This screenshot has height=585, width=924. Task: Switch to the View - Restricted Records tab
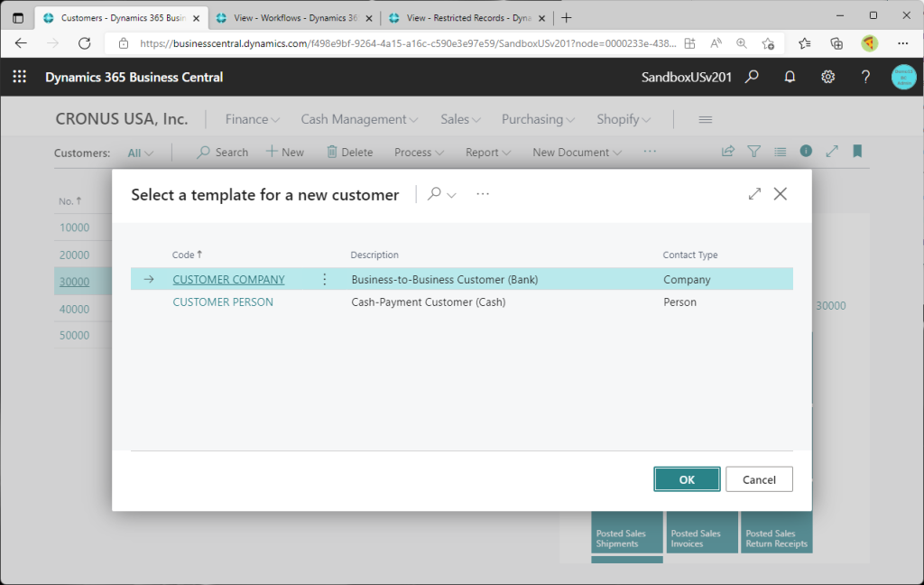[x=468, y=18]
